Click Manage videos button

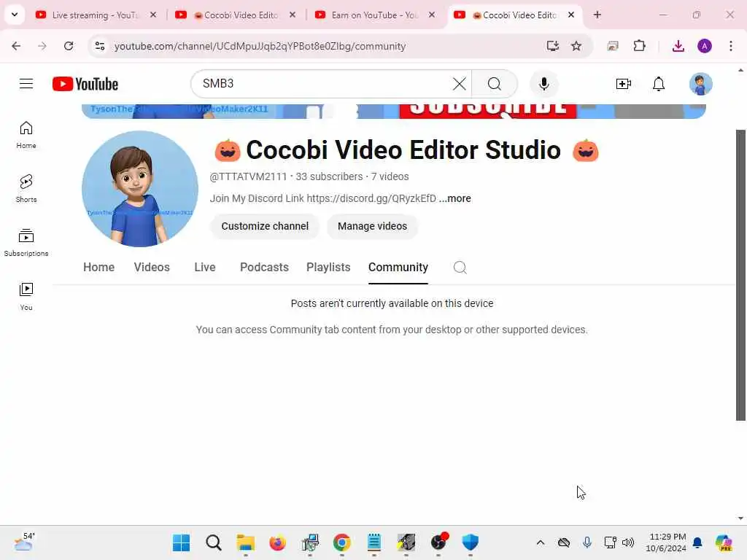[x=373, y=226]
